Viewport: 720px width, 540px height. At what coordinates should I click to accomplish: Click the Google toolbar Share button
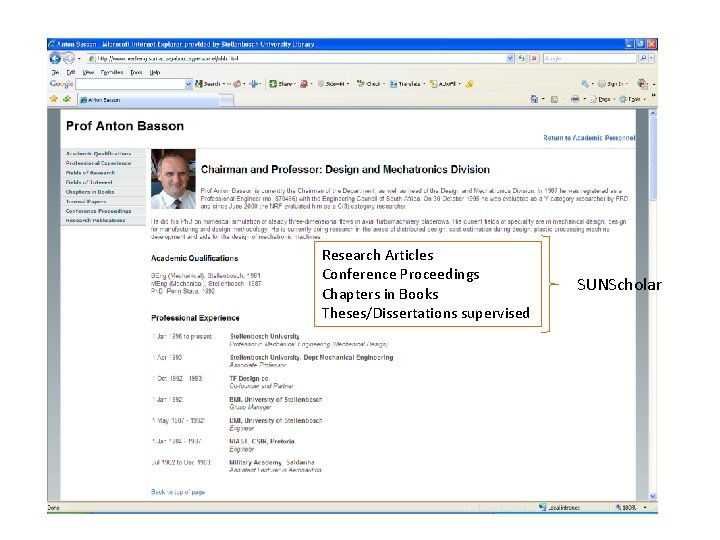(x=281, y=84)
